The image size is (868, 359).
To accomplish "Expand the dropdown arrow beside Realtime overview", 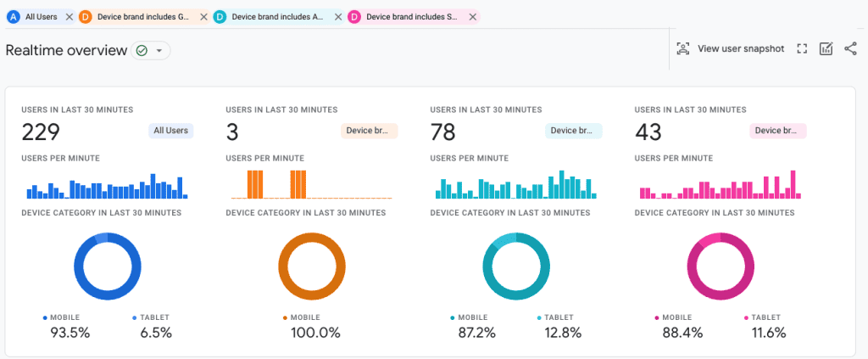I will pyautogui.click(x=159, y=51).
